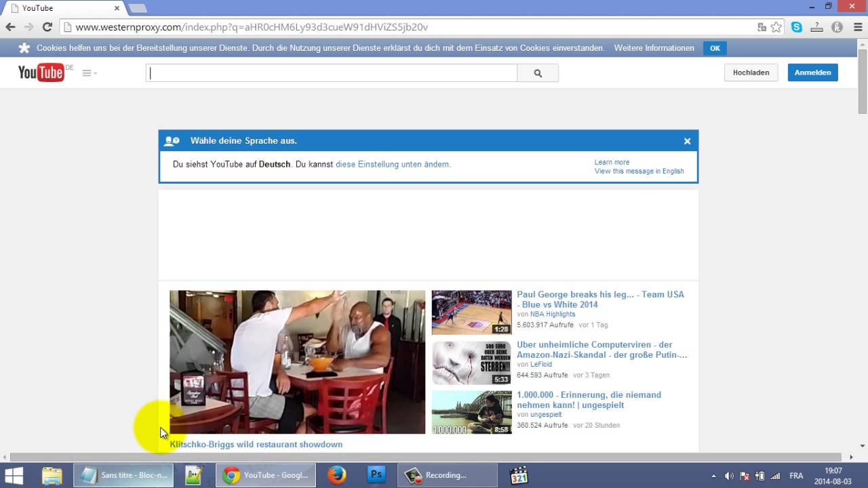Accept cookies with the OK button
868x488 pixels.
[x=715, y=48]
